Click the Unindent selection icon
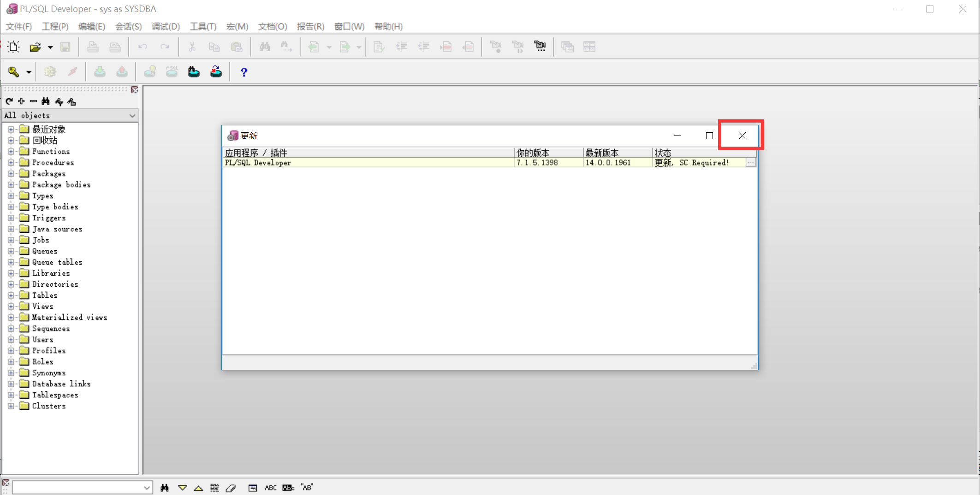980x495 pixels. (424, 47)
